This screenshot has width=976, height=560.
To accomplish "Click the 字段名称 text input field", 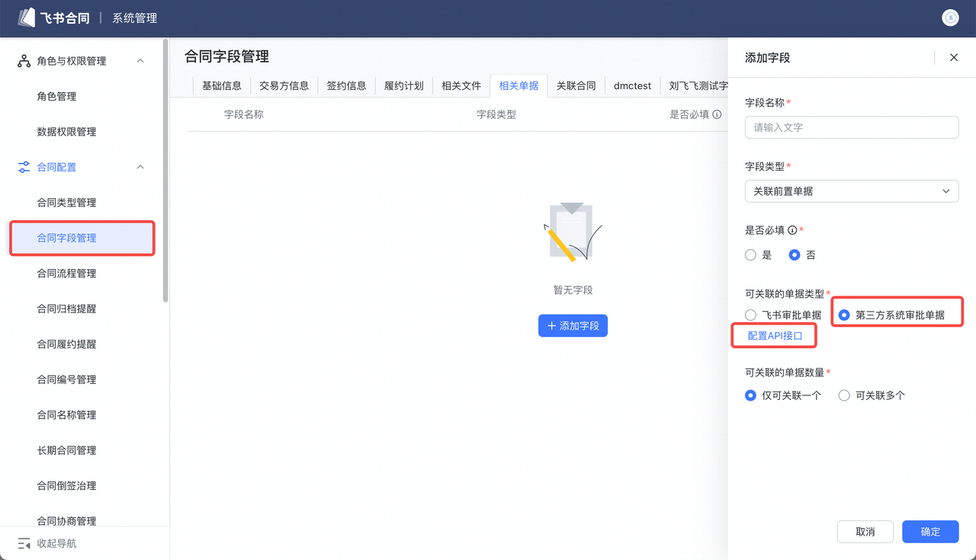I will coord(851,127).
